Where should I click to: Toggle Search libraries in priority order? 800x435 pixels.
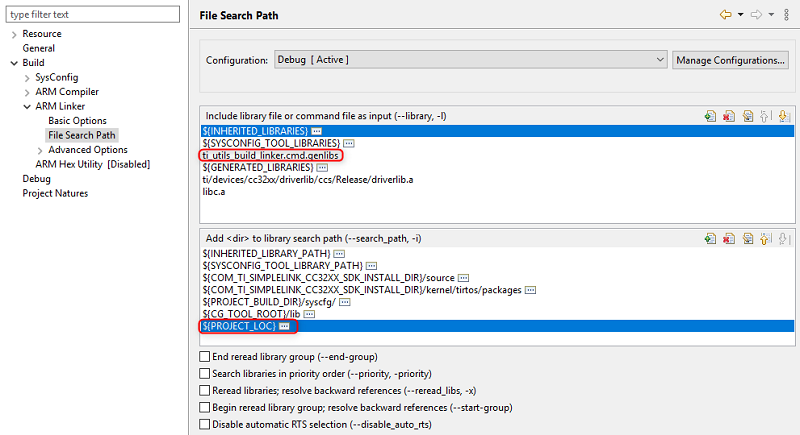click(x=205, y=374)
